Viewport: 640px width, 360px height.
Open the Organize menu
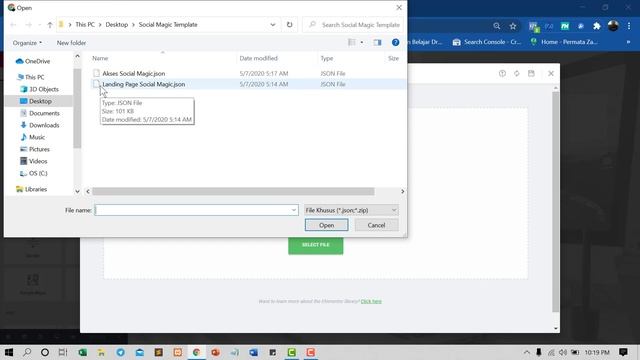(x=27, y=42)
